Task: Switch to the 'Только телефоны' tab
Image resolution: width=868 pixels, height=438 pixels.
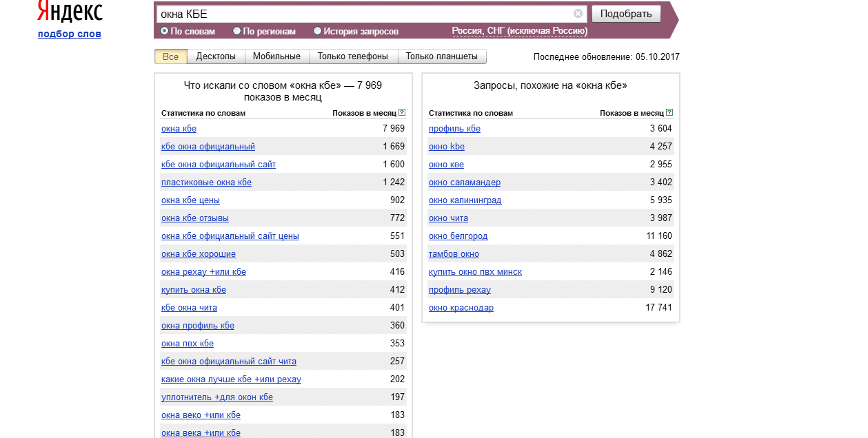Action: pos(352,56)
